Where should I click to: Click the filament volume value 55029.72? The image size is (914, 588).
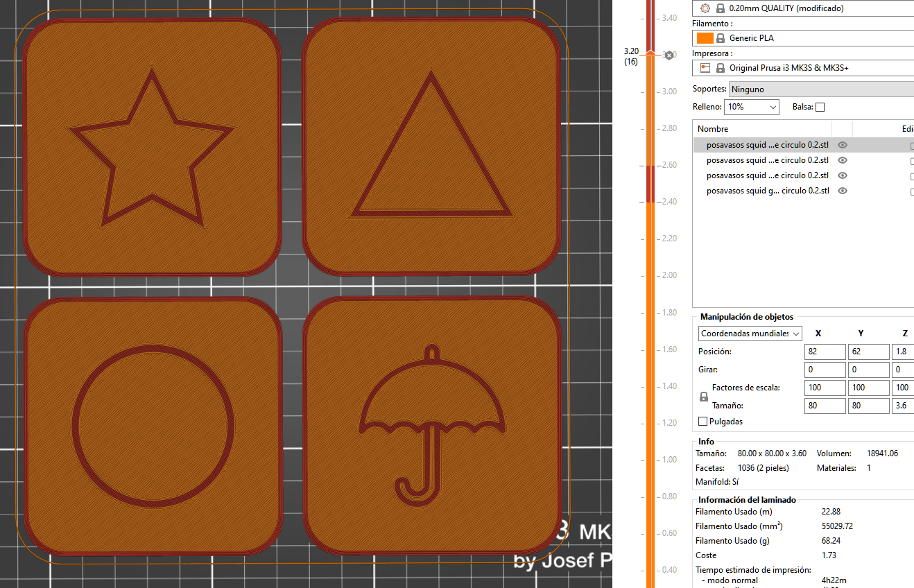837,526
